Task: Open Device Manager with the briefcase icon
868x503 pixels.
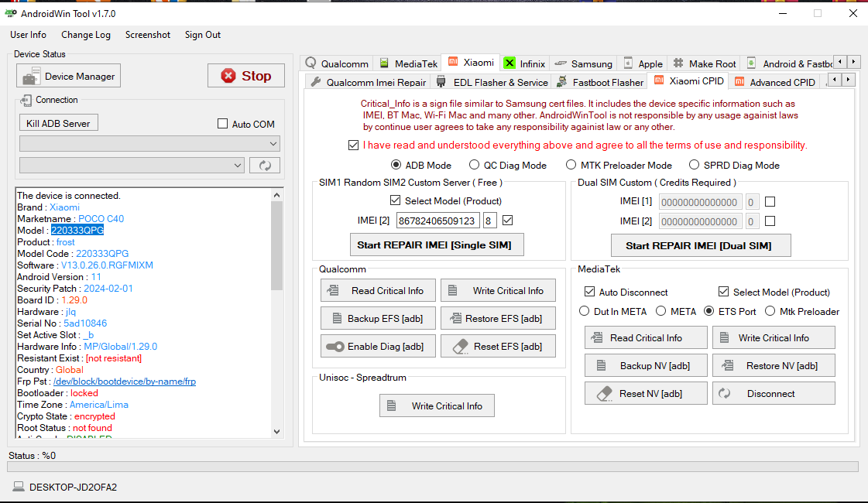Action: [x=68, y=76]
